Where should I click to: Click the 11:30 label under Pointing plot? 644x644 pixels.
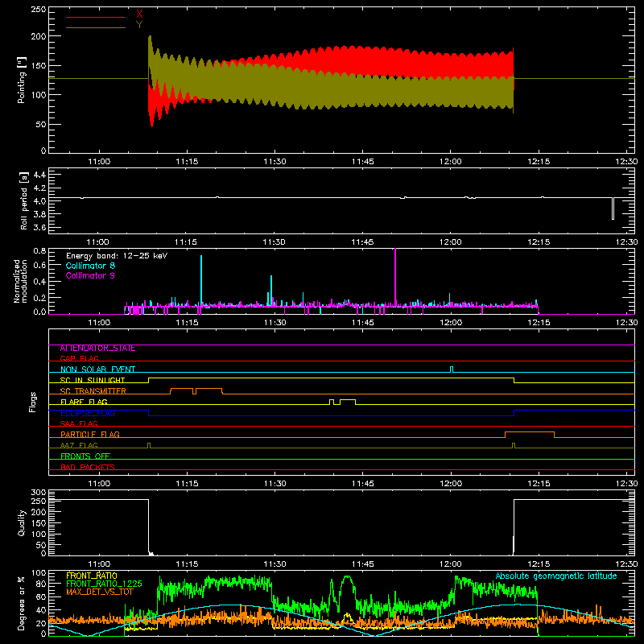(x=275, y=162)
